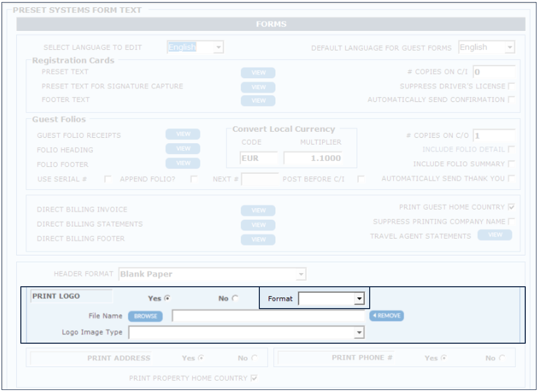Click the currency Multiplier field

313,158
